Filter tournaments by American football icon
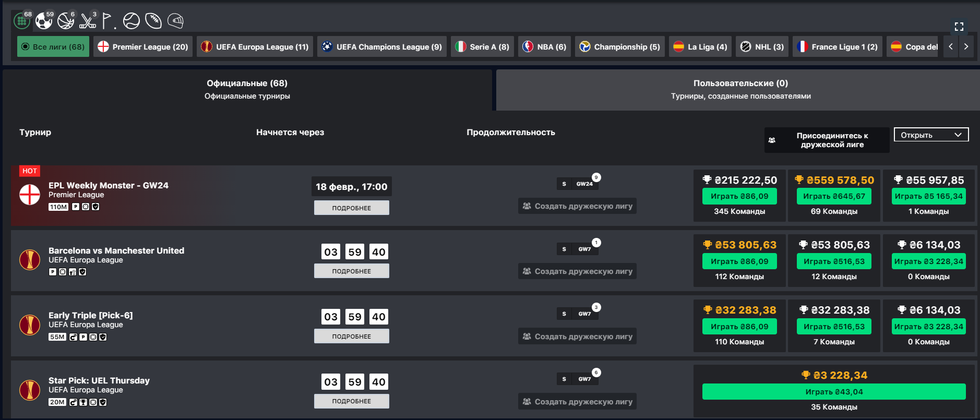 (153, 21)
